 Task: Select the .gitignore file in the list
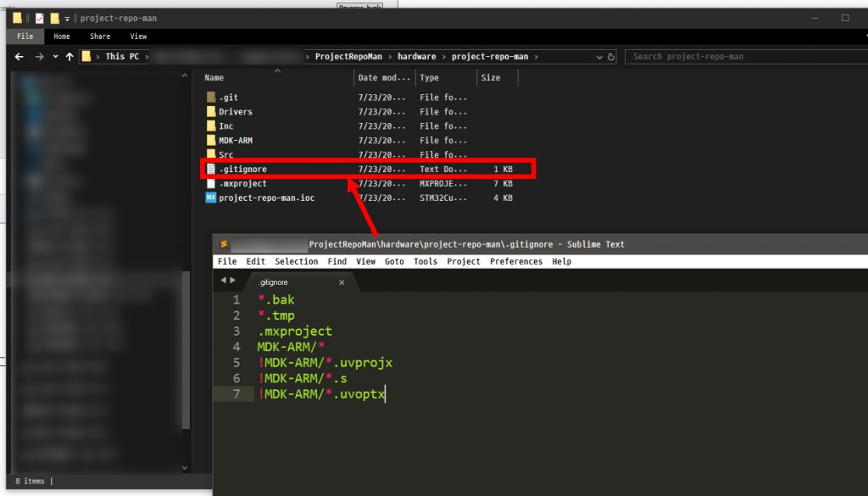242,170
